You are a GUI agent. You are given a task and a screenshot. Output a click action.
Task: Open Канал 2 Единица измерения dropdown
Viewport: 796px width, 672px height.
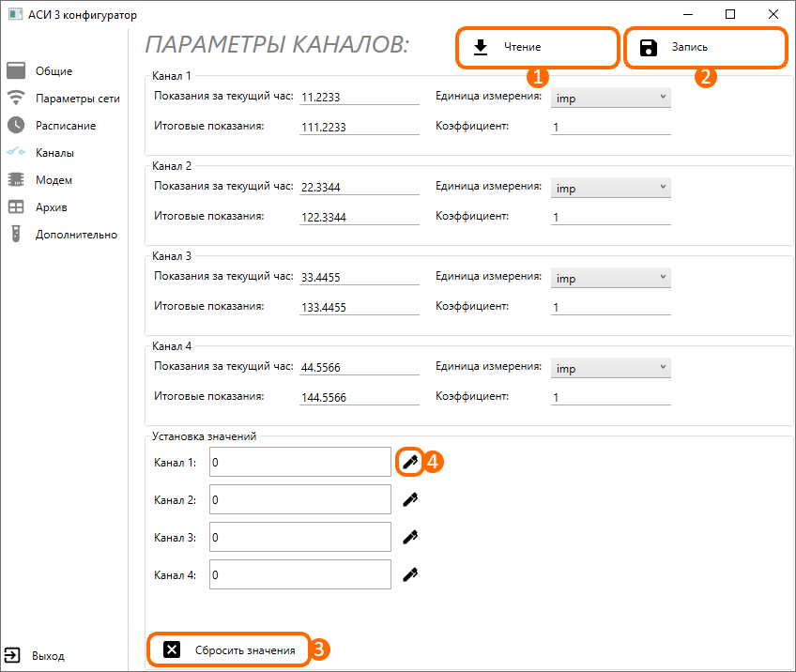[x=611, y=188]
